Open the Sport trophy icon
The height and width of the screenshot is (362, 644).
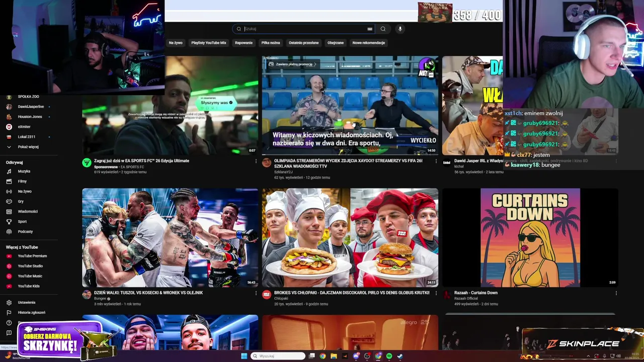[x=9, y=221]
